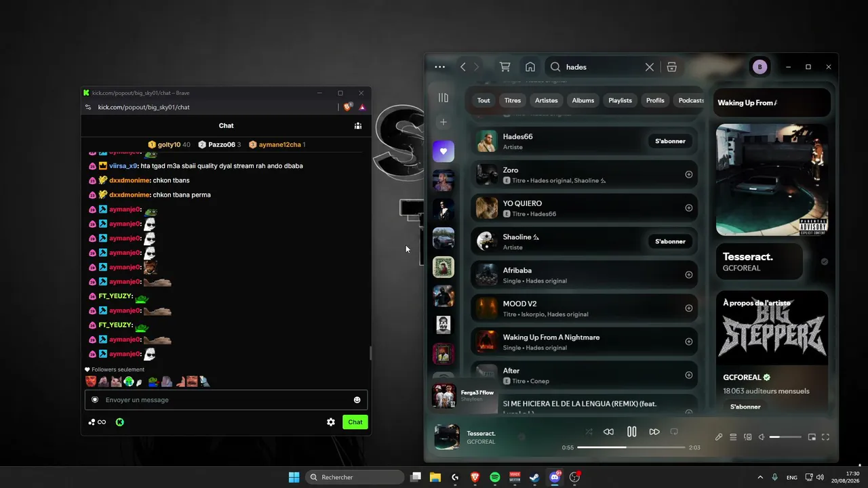The height and width of the screenshot is (488, 868).
Task: Subscribe to GCFOREAL in the artist panel
Action: 745,407
